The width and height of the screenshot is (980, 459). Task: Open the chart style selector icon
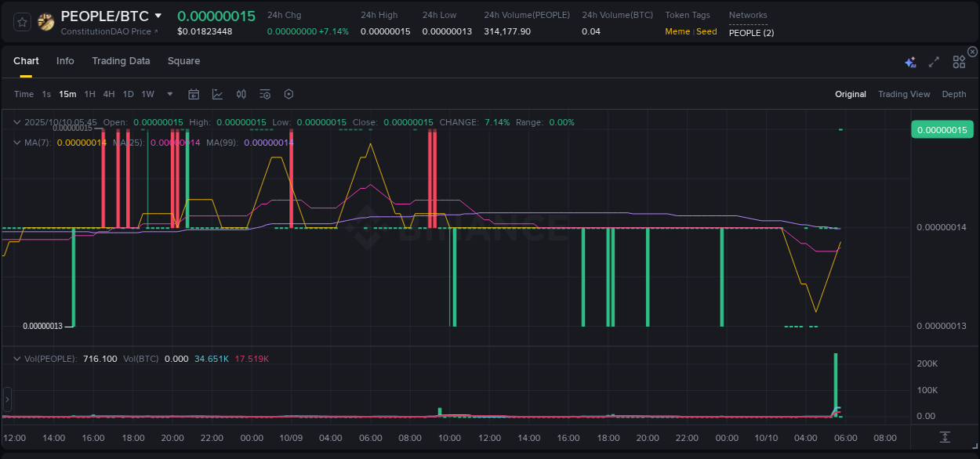point(217,93)
